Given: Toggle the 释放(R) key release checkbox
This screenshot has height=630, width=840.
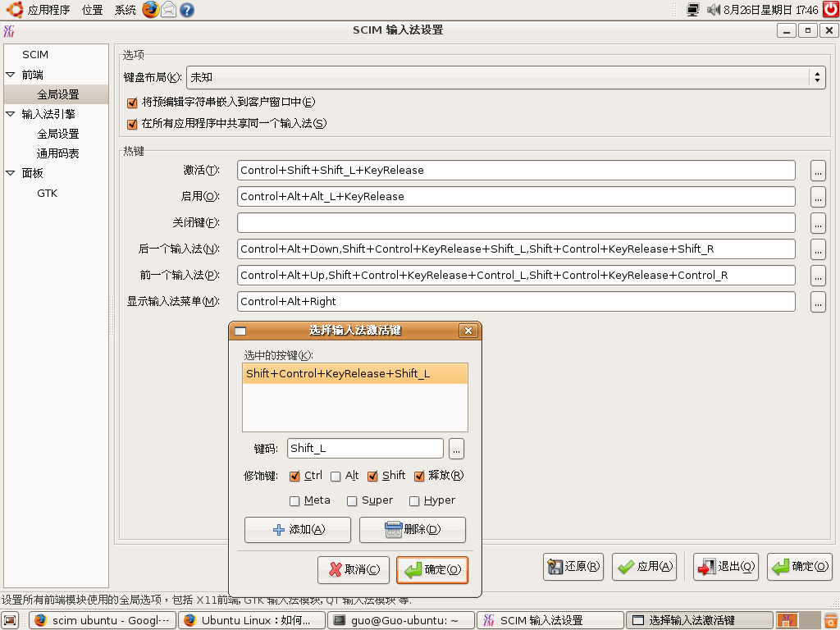Looking at the screenshot, I should (419, 477).
